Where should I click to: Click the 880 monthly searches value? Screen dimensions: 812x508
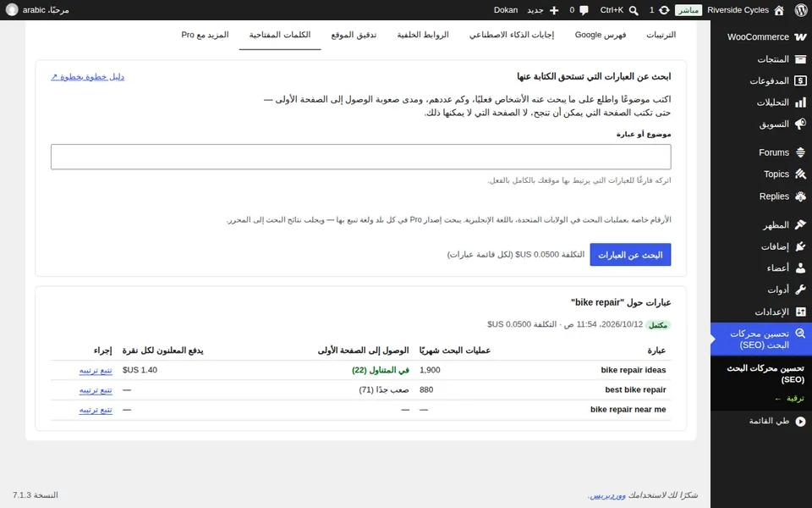pyautogui.click(x=426, y=389)
